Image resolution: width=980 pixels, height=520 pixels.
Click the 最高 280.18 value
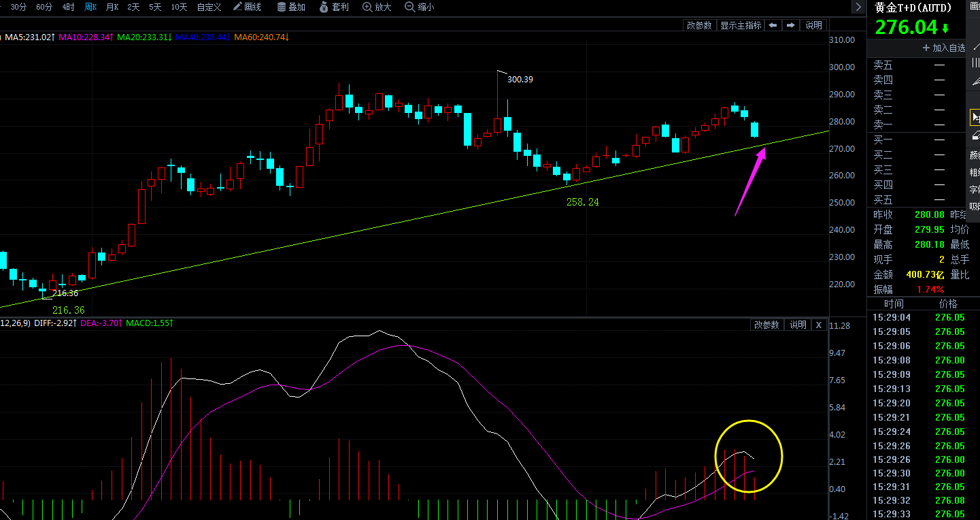930,244
